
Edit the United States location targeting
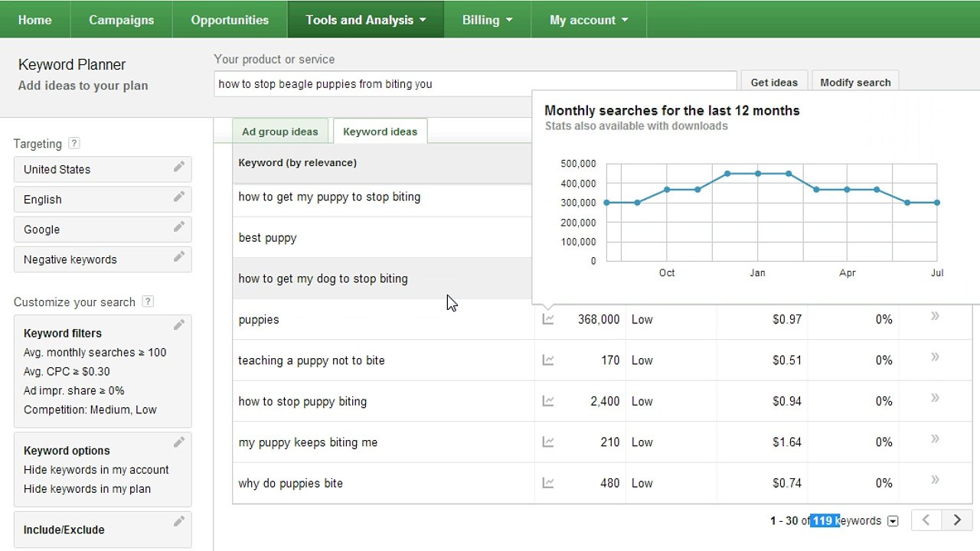[x=178, y=167]
